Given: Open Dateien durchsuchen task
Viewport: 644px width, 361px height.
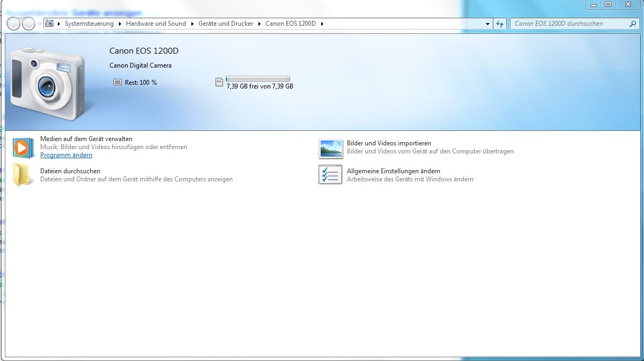Looking at the screenshot, I should tap(70, 171).
